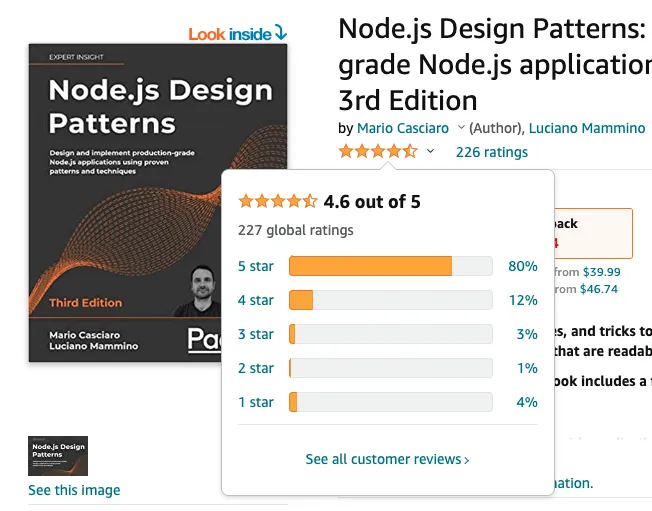Click the 2 star histogram bar
Screen dimensions: 652x511
point(391,368)
